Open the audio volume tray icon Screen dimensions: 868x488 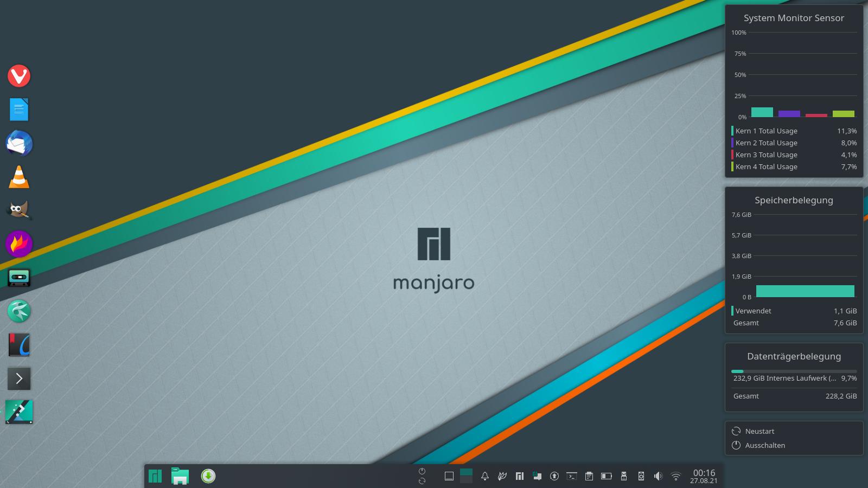(x=658, y=476)
